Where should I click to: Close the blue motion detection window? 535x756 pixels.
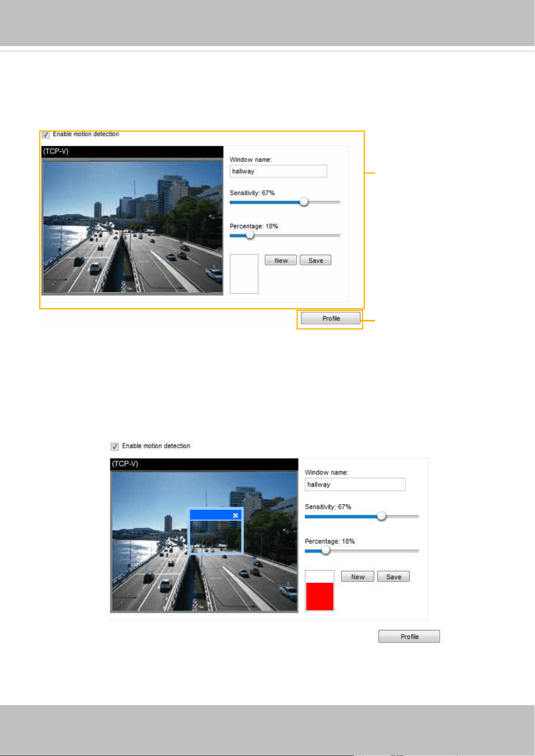coord(236,515)
